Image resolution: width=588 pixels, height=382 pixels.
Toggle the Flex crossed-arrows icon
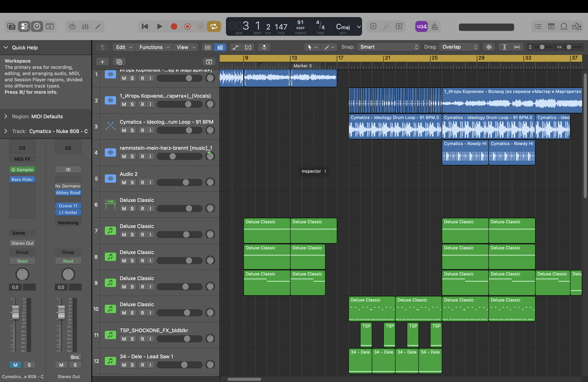coord(248,47)
